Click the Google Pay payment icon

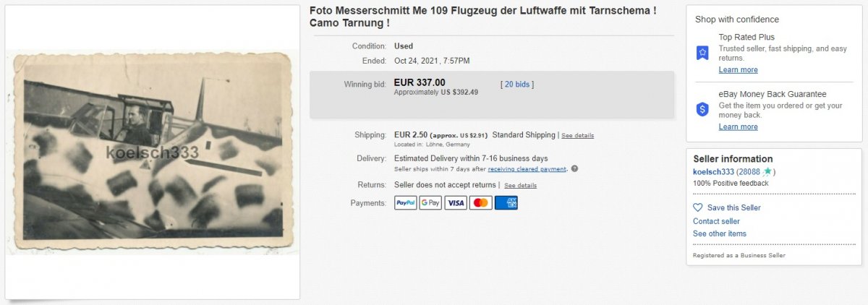(x=430, y=203)
